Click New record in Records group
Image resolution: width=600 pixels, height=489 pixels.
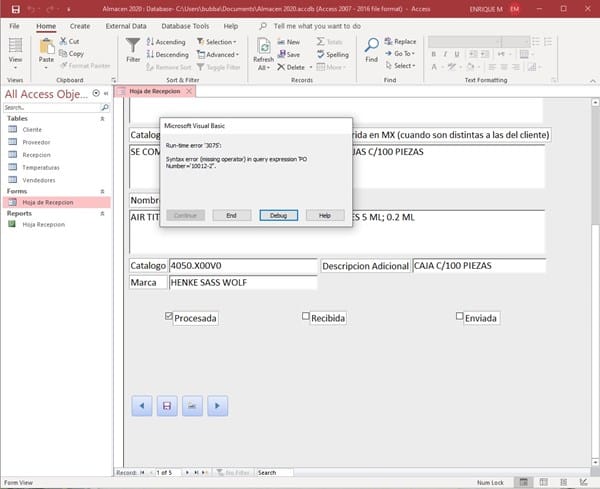point(289,42)
